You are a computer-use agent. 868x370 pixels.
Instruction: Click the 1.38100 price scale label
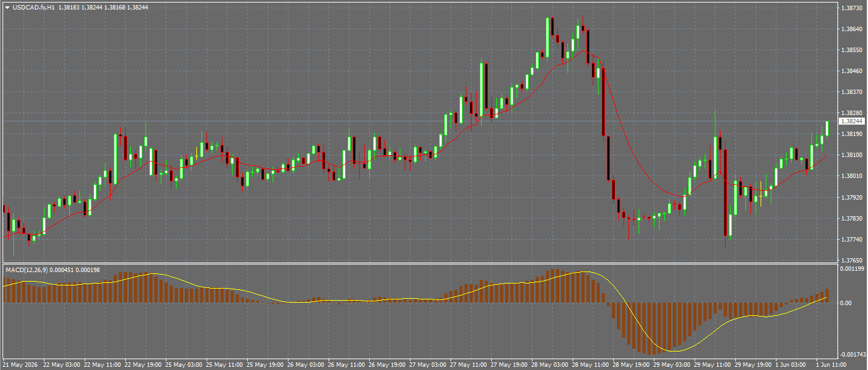pos(851,155)
